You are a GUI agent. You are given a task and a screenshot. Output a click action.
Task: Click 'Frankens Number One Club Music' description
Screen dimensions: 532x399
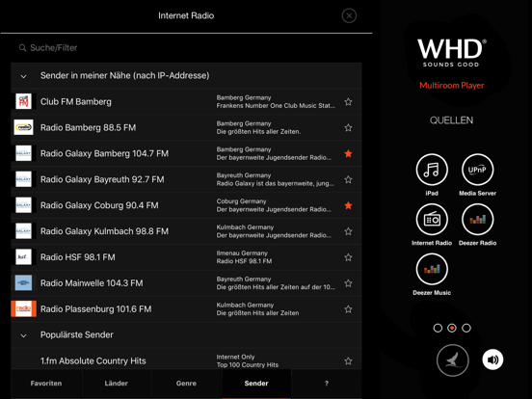(276, 106)
